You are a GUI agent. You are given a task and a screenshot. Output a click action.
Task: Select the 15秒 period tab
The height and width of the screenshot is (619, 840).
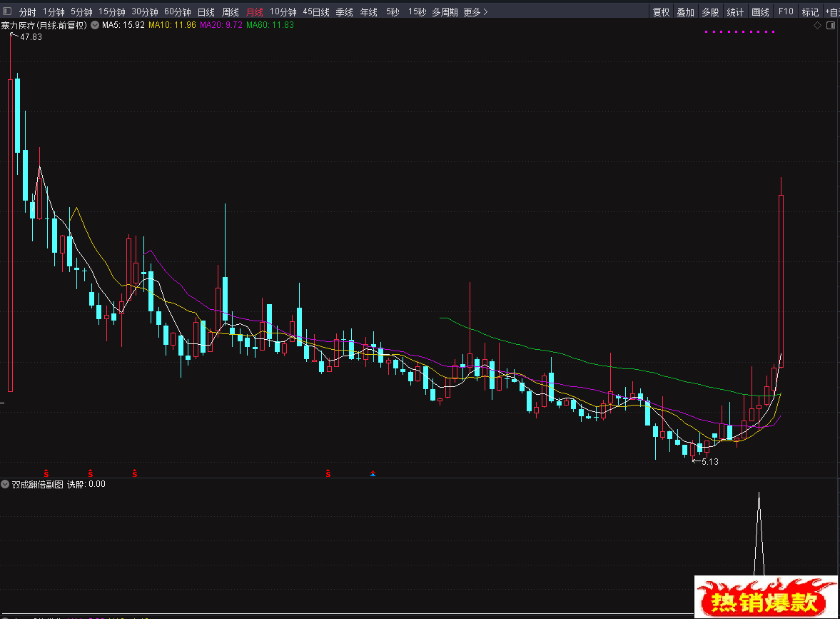(418, 12)
